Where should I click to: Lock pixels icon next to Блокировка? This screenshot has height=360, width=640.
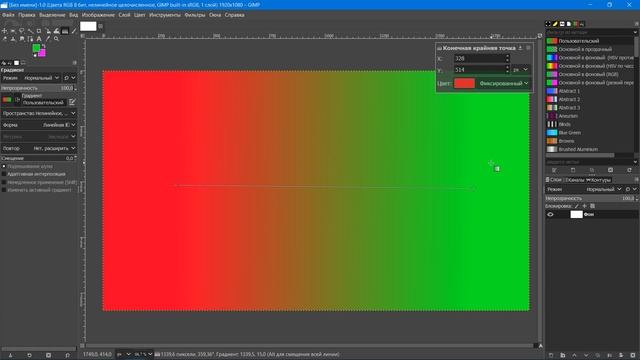[576, 206]
